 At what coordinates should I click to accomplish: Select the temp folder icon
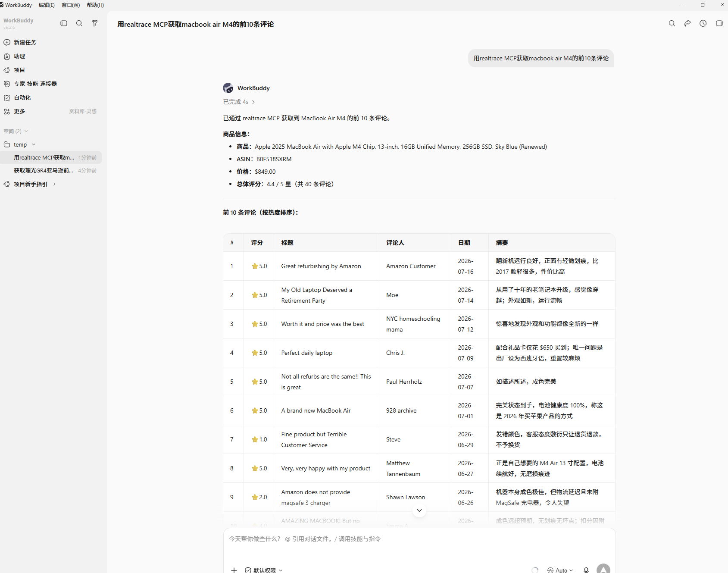coord(7,144)
